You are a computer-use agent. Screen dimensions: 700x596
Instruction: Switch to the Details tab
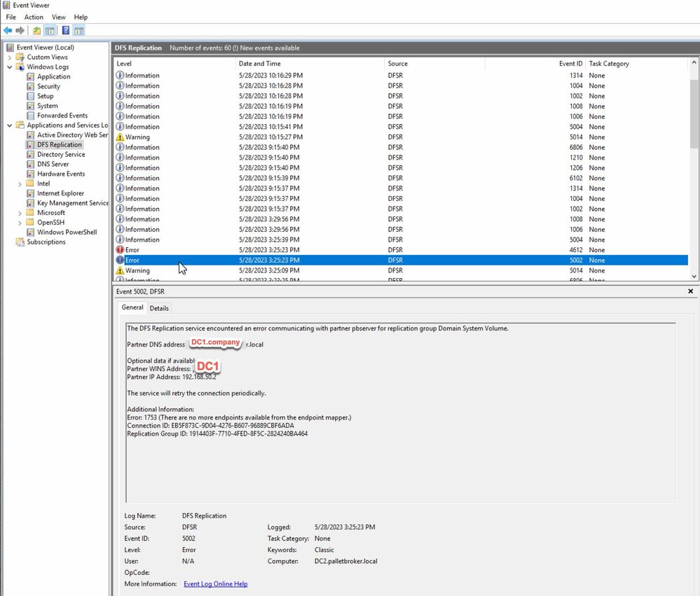159,308
